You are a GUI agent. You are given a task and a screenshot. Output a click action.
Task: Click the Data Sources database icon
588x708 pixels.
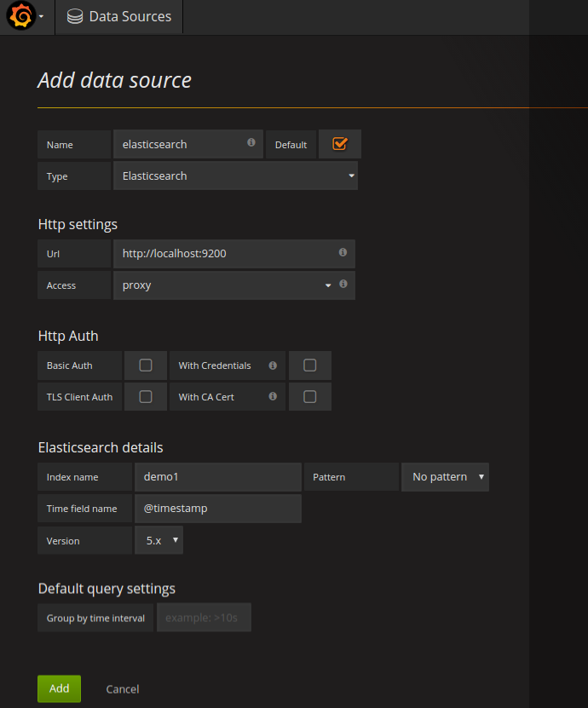point(75,17)
